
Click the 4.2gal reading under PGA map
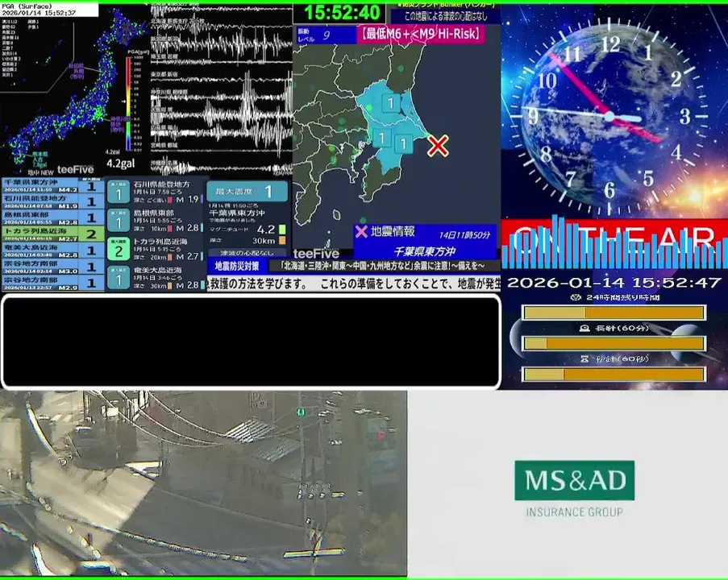[x=121, y=164]
